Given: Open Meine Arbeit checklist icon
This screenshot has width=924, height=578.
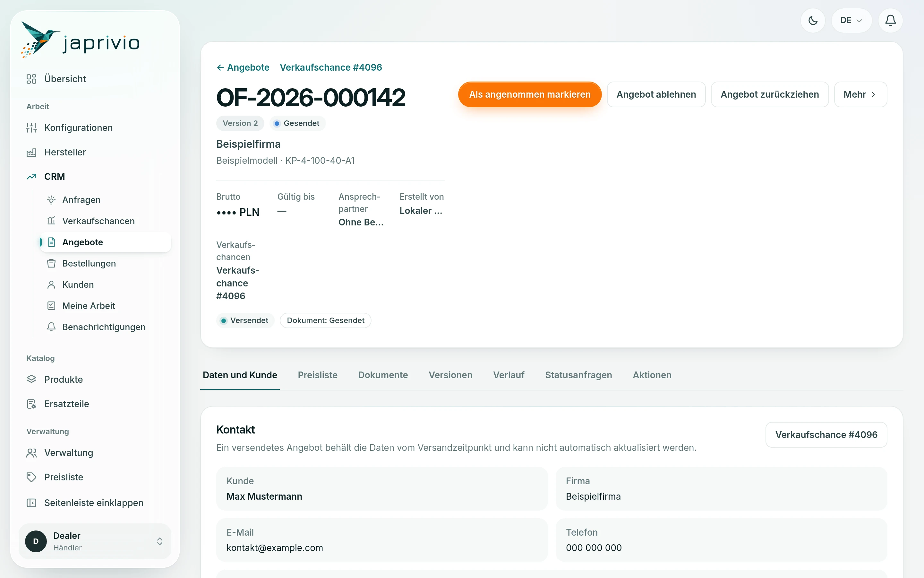Looking at the screenshot, I should [51, 306].
